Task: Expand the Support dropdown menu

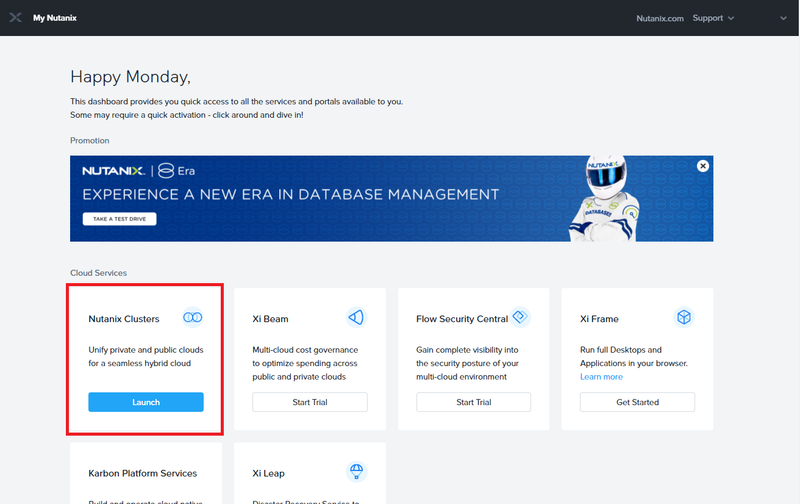Action: pos(713,18)
